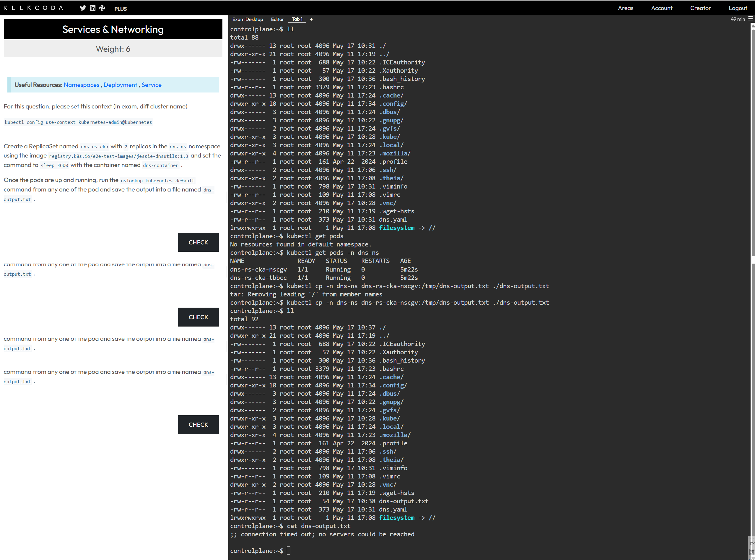Screen dimensions: 755x560
Task: Open the Deployment resource link
Action: coord(120,85)
